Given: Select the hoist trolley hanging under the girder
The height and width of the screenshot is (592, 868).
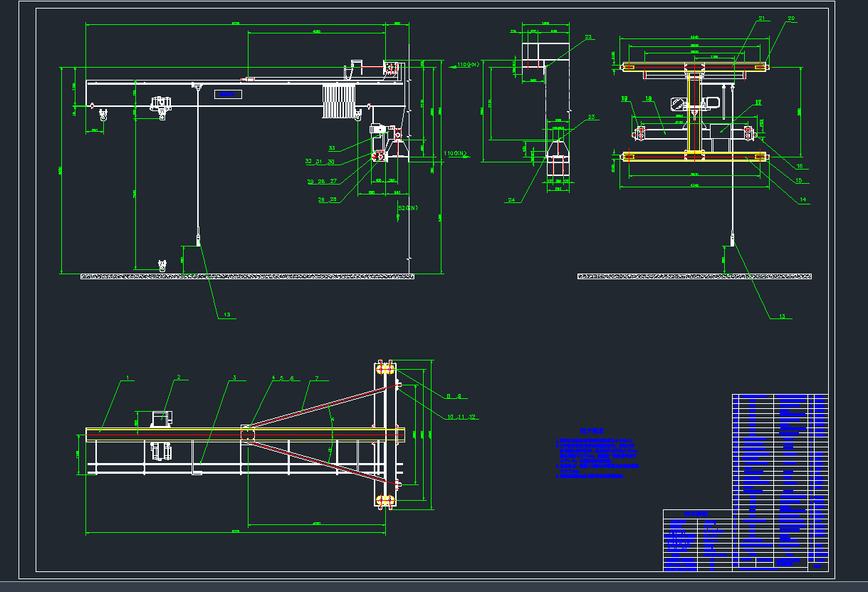Looking at the screenshot, I should point(162,107).
